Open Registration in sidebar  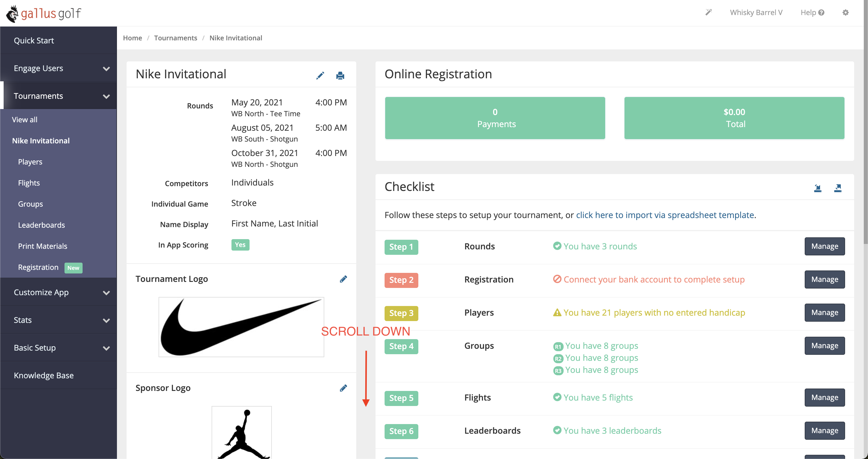coord(38,267)
